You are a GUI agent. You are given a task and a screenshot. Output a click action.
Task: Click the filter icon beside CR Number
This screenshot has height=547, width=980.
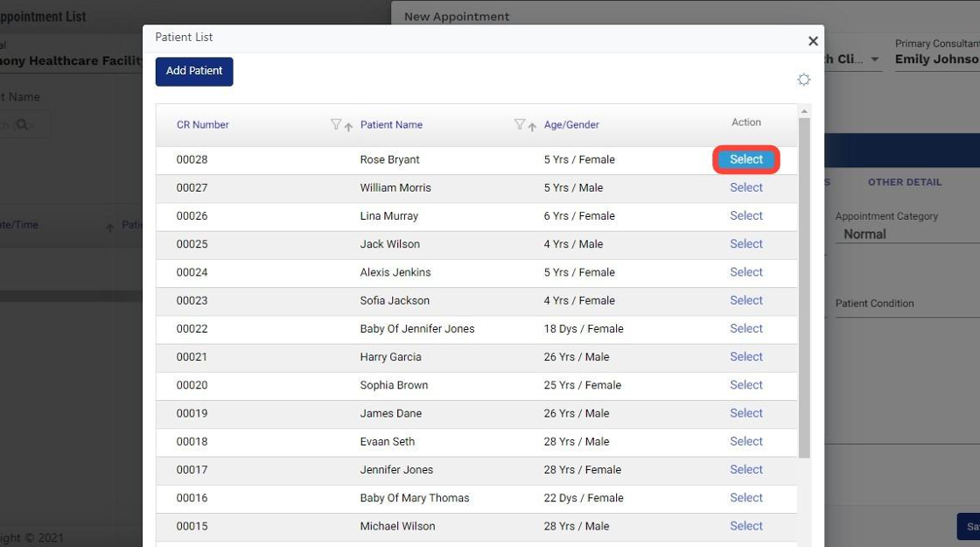click(336, 125)
